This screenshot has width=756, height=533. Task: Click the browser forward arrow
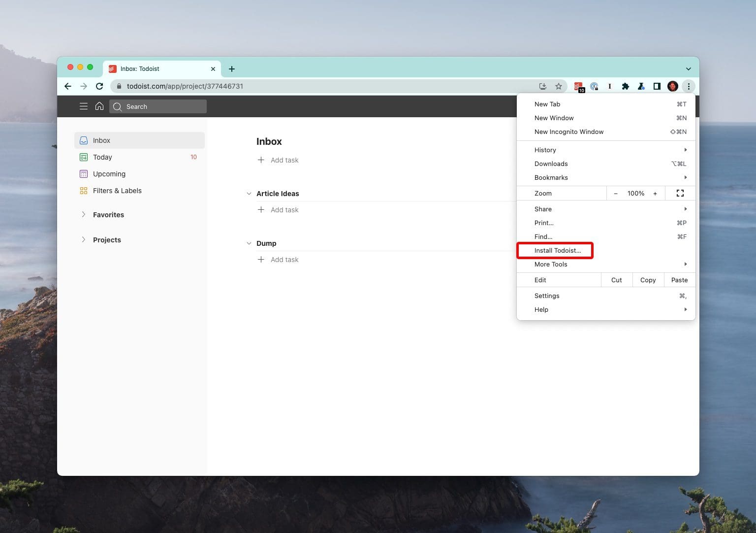click(x=84, y=86)
